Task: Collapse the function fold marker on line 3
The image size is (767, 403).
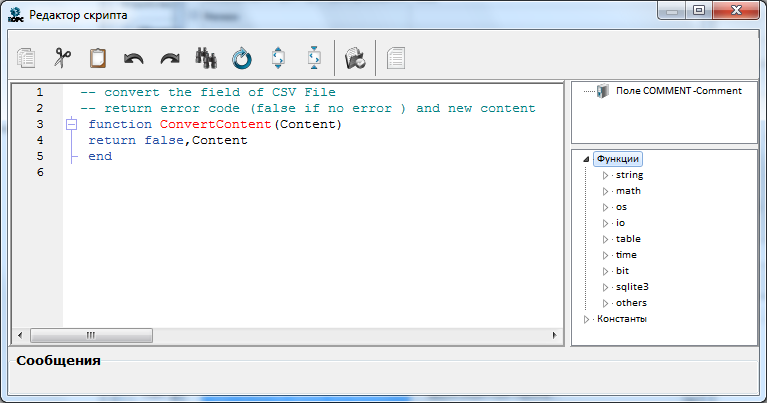Action: click(x=71, y=124)
